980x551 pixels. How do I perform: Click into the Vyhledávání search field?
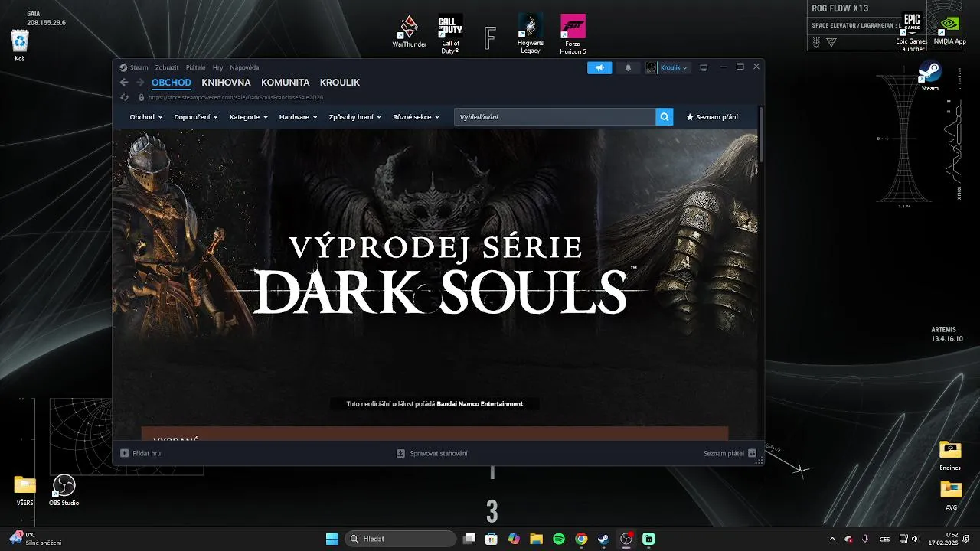pos(555,117)
